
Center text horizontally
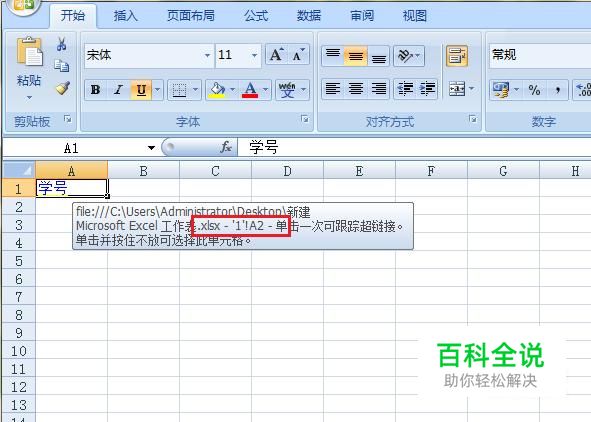(355, 89)
